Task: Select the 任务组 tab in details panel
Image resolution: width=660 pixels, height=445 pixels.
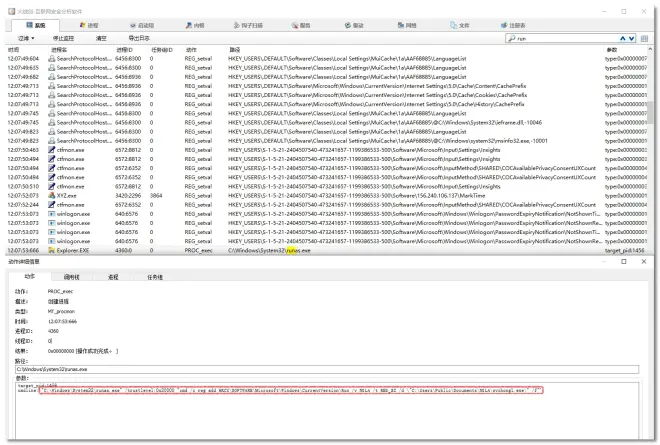Action: point(155,276)
